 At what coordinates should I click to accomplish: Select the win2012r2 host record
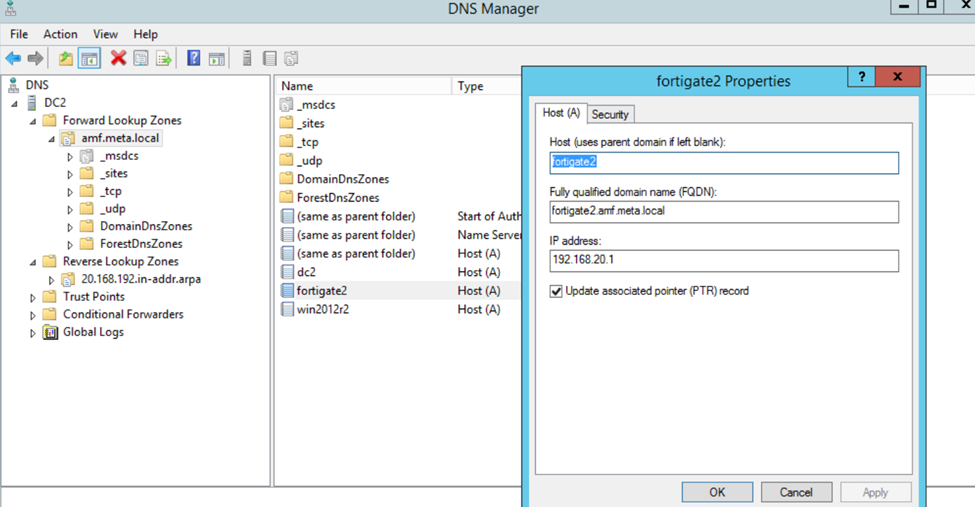(x=323, y=309)
